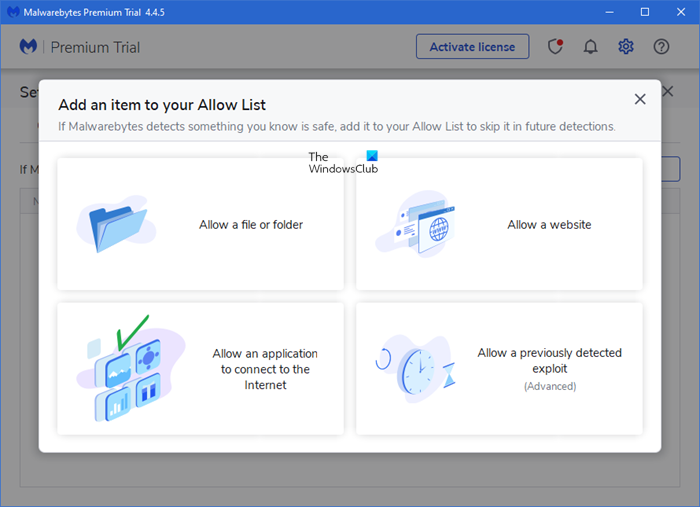
Task: Click the blue folder illustration
Action: tap(117, 224)
